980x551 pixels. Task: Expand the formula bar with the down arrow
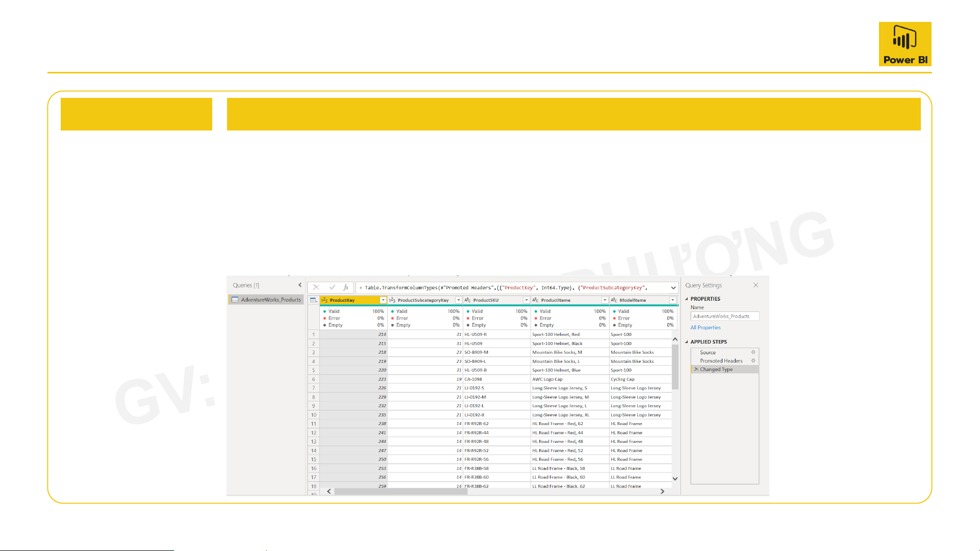[x=673, y=288]
